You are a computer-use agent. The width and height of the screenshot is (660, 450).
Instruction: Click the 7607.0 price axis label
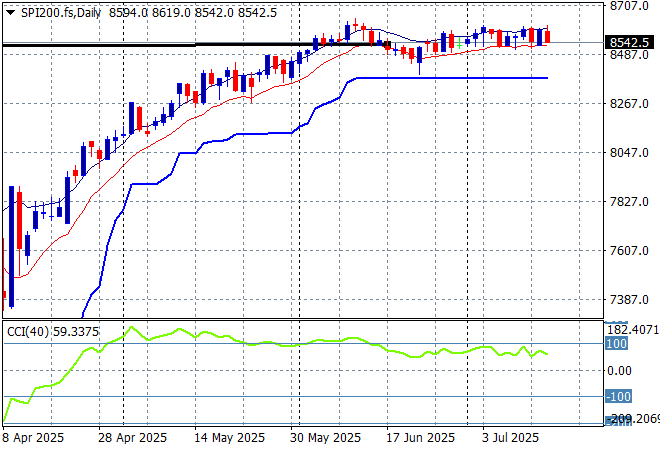[629, 250]
